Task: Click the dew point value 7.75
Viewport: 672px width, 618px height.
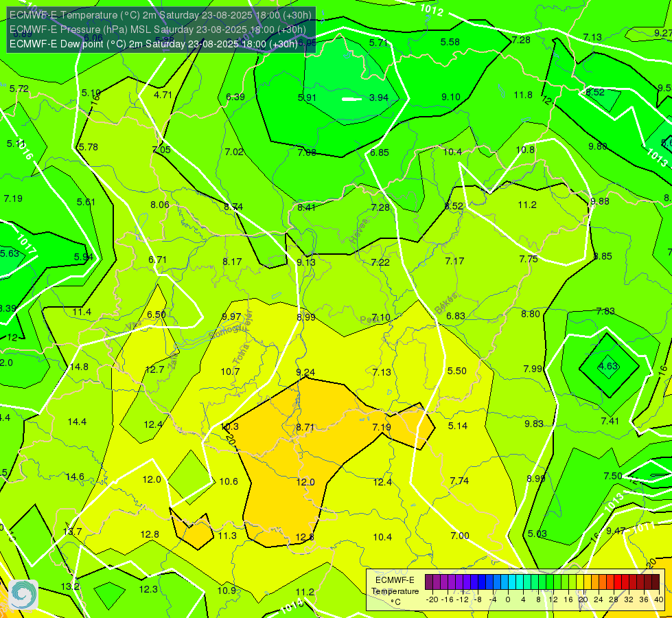Action: [529, 259]
